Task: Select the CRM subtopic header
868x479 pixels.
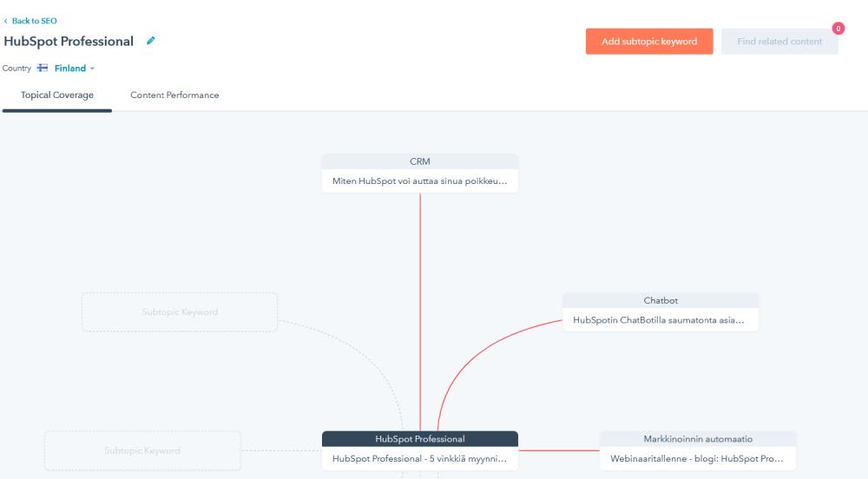Action: tap(419, 161)
